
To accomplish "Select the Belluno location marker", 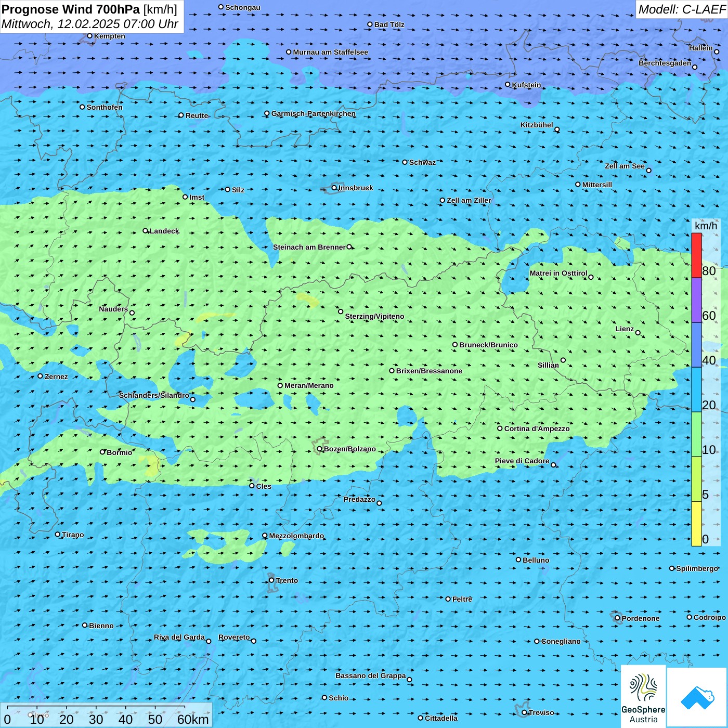I will pos(518,560).
